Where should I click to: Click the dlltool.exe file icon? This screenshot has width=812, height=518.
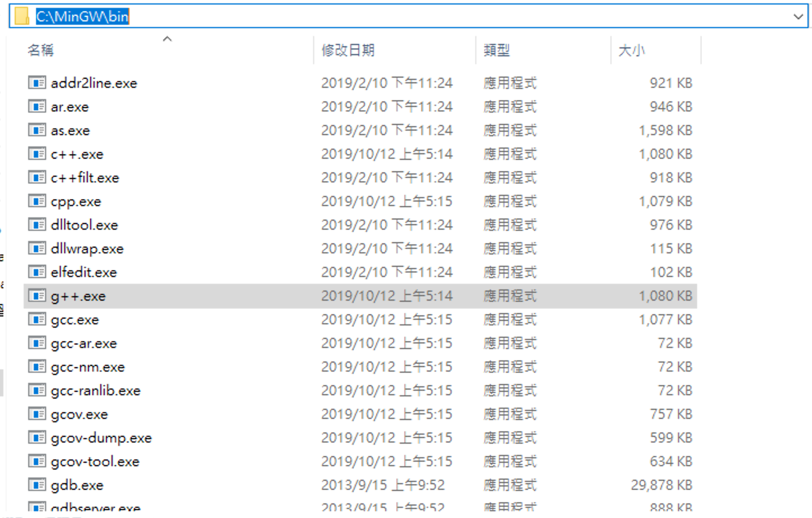(37, 225)
